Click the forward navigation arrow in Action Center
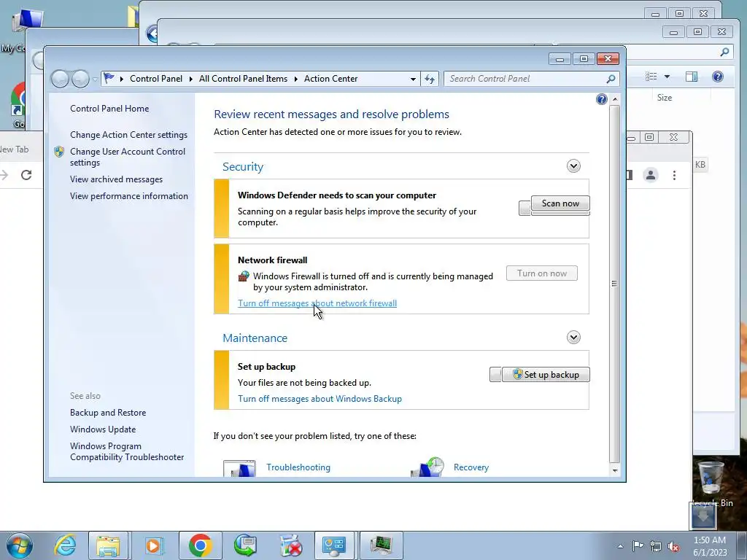Viewport: 747px width, 560px height. coord(80,79)
